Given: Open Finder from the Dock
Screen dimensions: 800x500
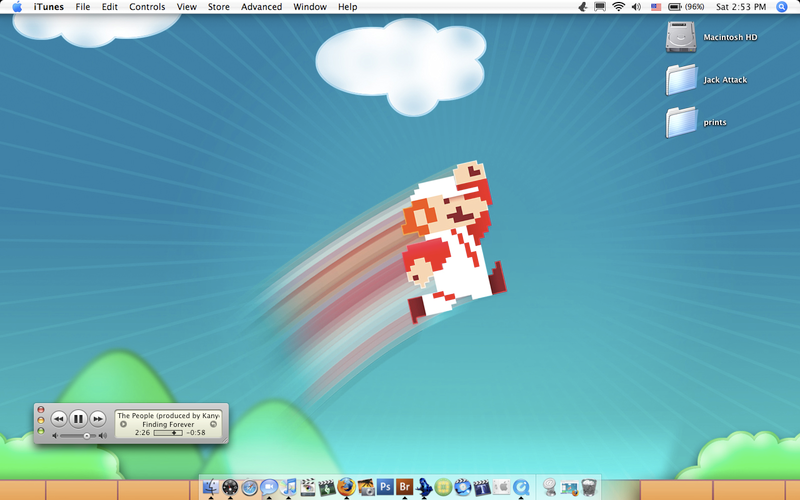Looking at the screenshot, I should pos(211,487).
